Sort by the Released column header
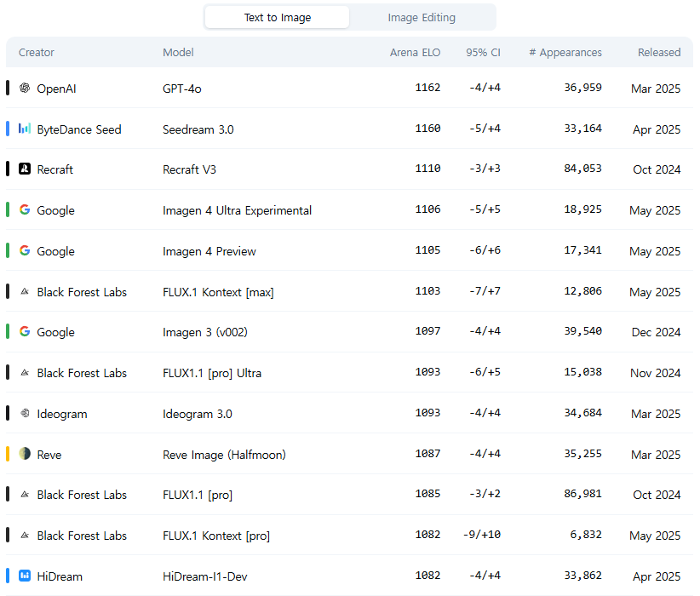Image resolution: width=700 pixels, height=596 pixels. [x=659, y=53]
